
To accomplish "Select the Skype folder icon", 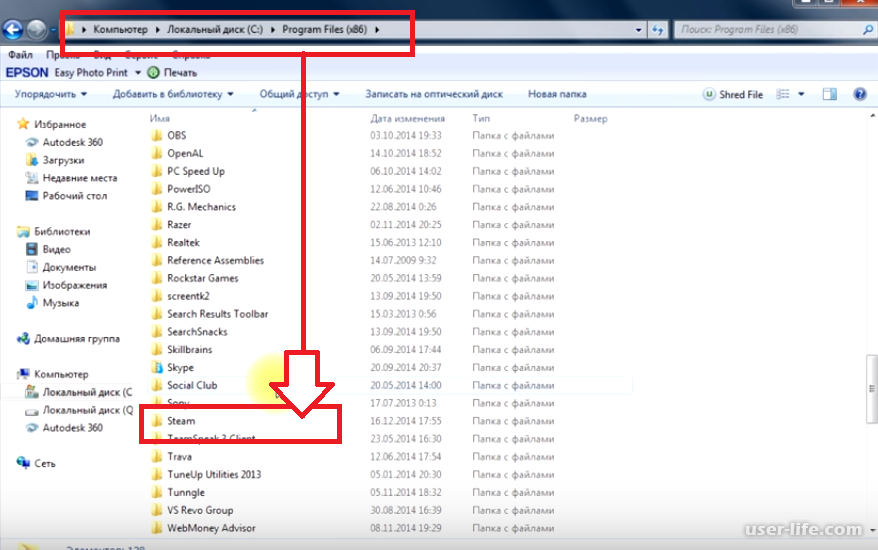I will coord(157,367).
